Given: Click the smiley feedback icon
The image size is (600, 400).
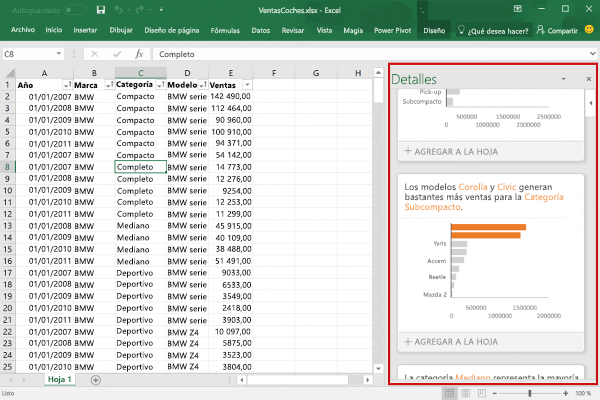Looking at the screenshot, I should (x=589, y=29).
